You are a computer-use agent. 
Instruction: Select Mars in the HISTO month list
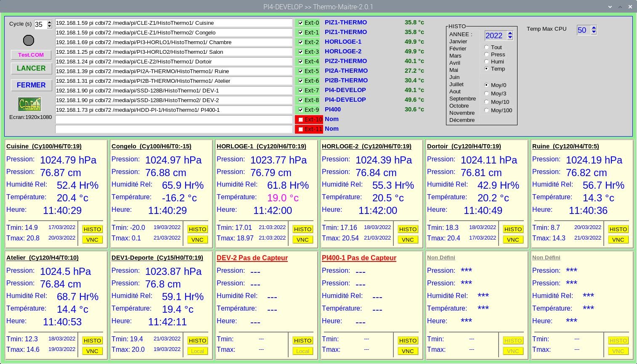pos(455,55)
